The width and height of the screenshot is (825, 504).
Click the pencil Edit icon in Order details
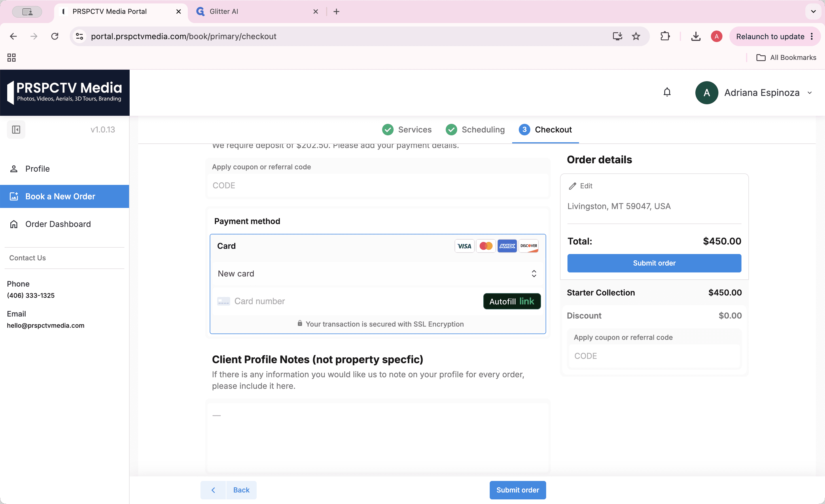572,186
